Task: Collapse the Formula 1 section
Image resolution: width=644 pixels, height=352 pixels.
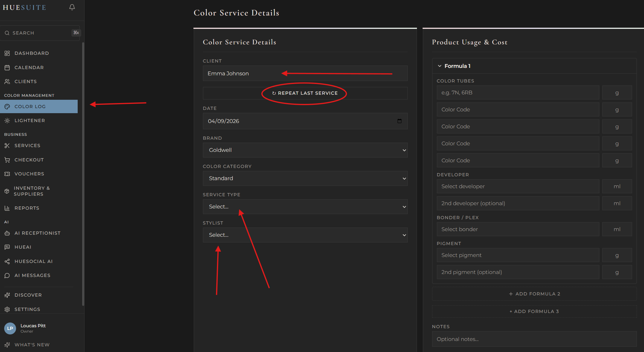Action: click(x=440, y=66)
